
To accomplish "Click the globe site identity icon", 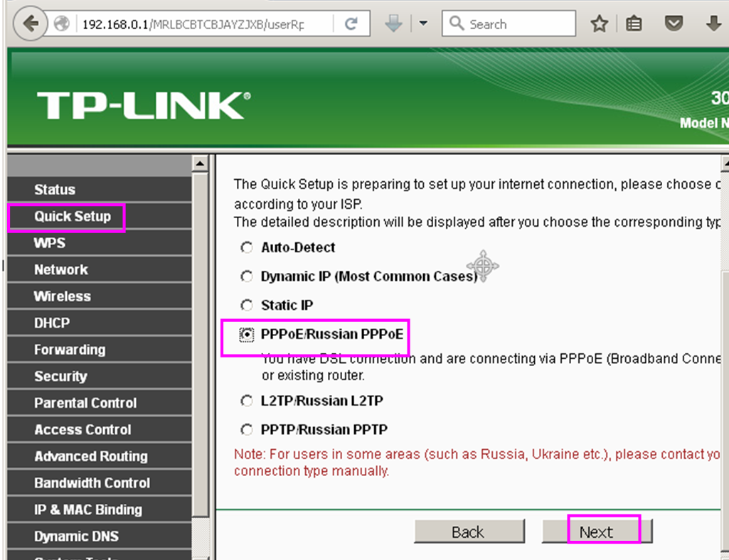I will 61,23.
